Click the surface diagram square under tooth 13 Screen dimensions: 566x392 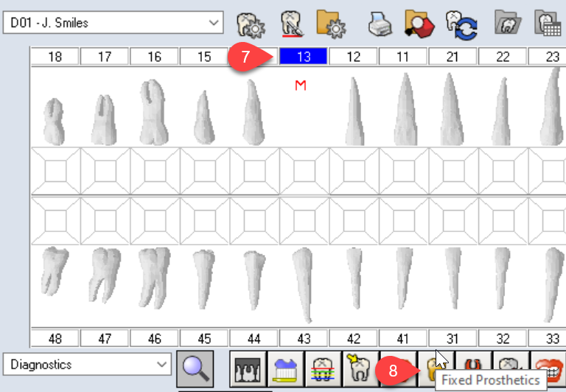304,171
